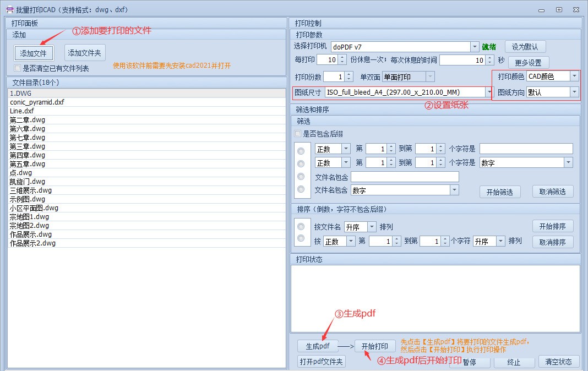The width and height of the screenshot is (588, 371).
Task: Click the 打印份数 spinner
Action: [x=338, y=77]
